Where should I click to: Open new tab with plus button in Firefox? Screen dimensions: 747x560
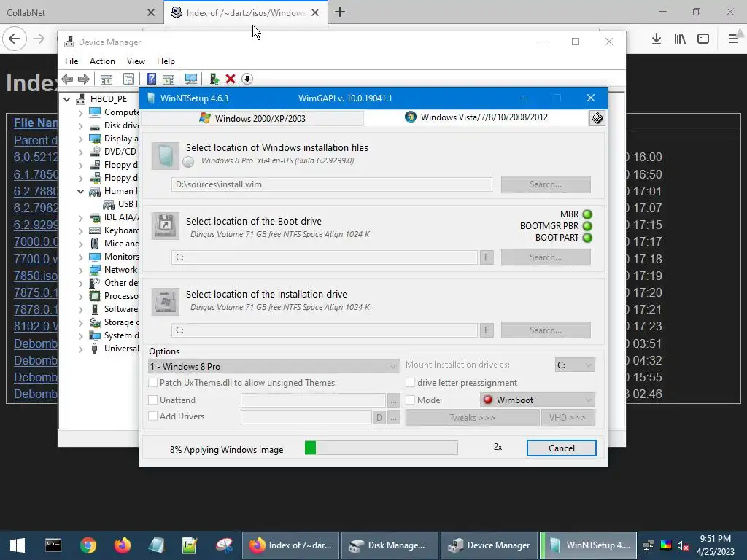pos(340,12)
